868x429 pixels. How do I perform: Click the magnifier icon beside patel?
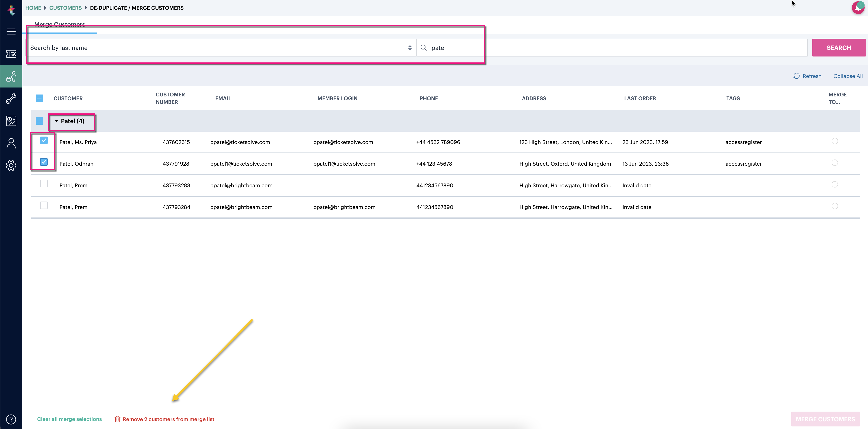point(424,48)
